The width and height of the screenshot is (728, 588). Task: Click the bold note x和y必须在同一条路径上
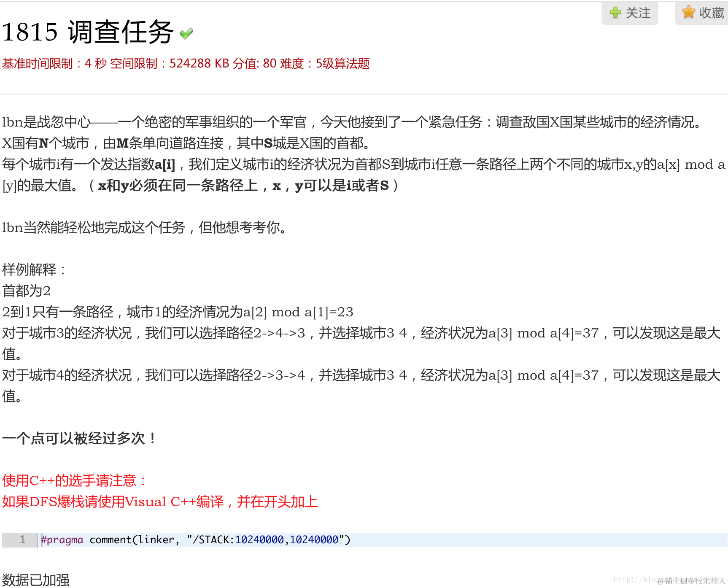click(x=243, y=185)
